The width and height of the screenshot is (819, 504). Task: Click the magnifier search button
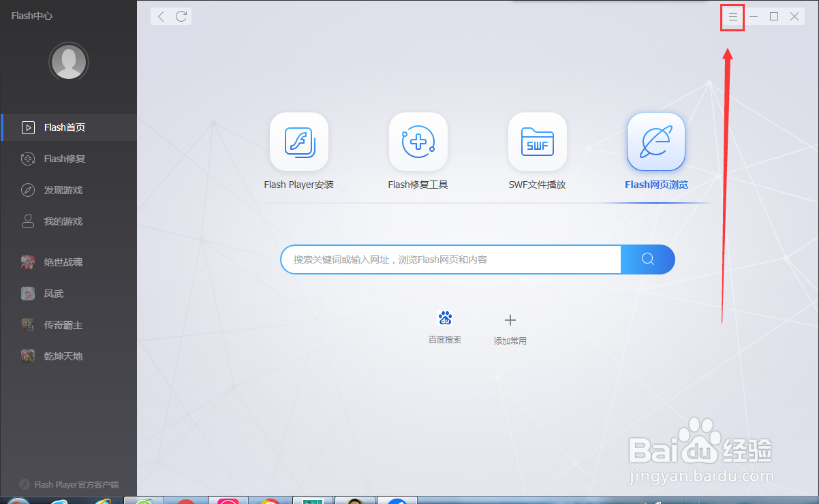point(648,259)
